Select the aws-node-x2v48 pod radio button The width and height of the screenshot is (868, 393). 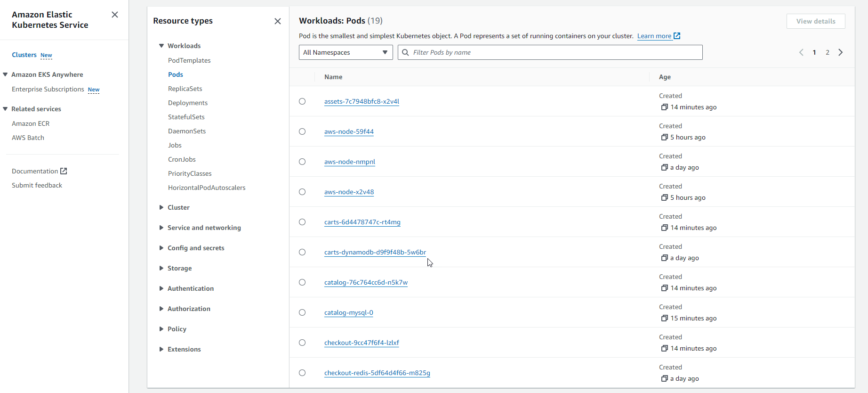point(302,192)
